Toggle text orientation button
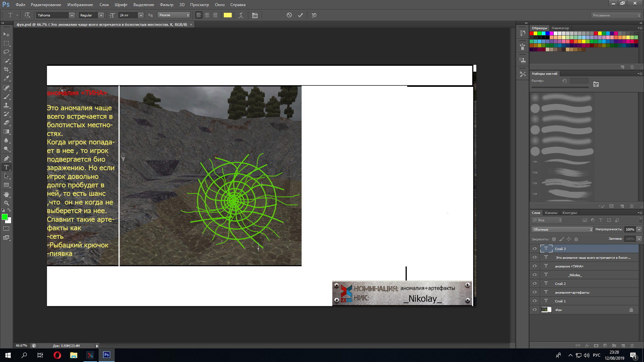The width and height of the screenshot is (644, 362). click(27, 15)
